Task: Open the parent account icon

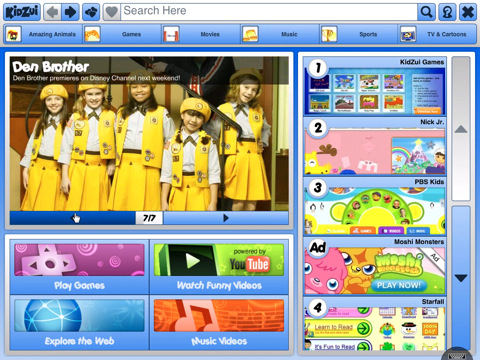Action: [447, 12]
